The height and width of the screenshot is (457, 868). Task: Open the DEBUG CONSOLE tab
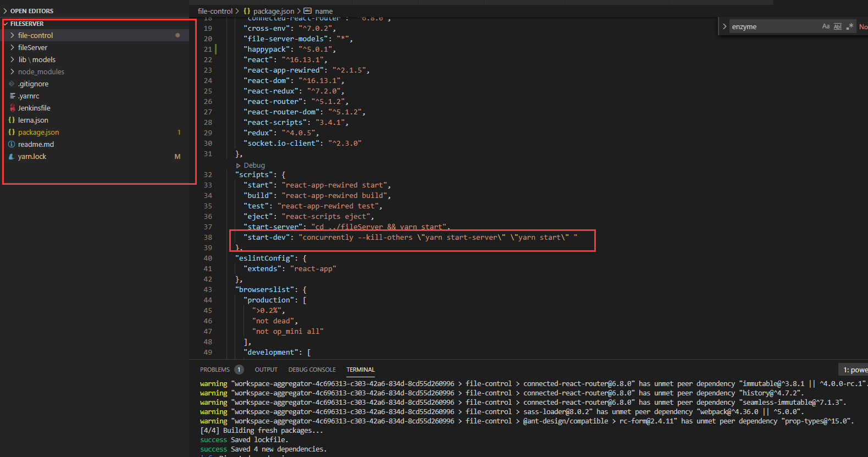312,370
